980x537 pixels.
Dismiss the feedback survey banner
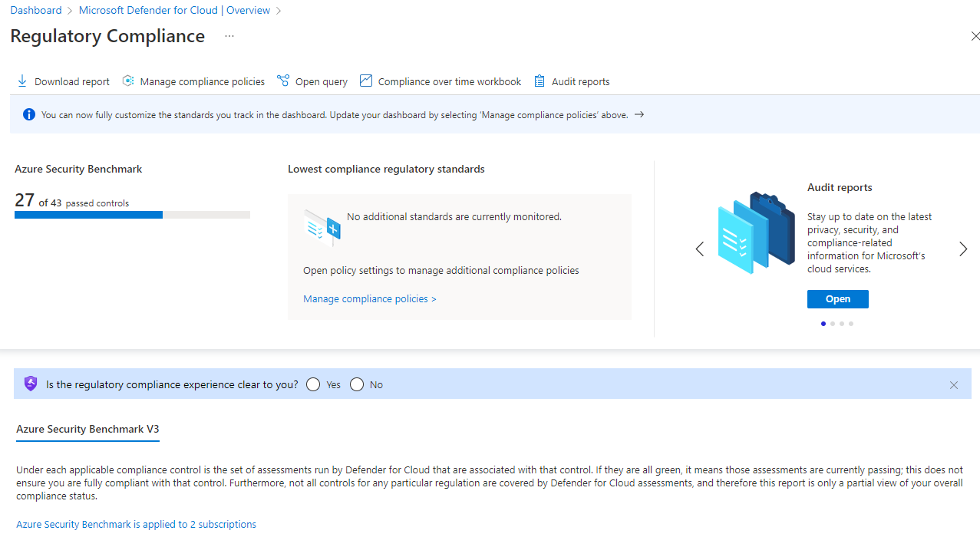pyautogui.click(x=954, y=385)
